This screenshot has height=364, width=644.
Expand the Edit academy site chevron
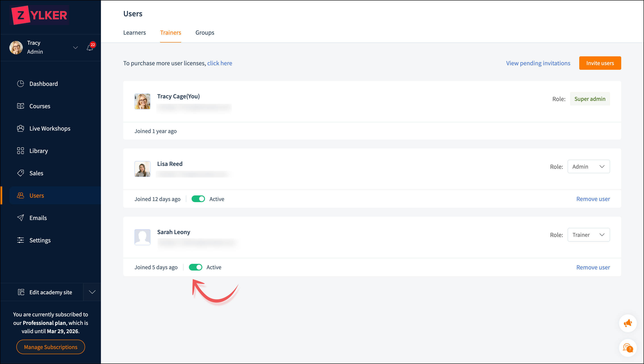click(92, 292)
